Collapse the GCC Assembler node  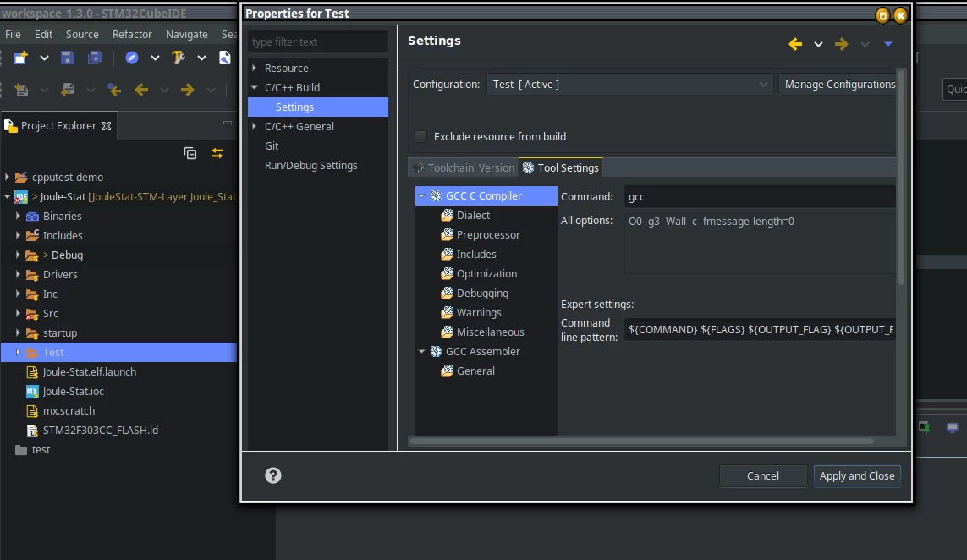point(422,351)
